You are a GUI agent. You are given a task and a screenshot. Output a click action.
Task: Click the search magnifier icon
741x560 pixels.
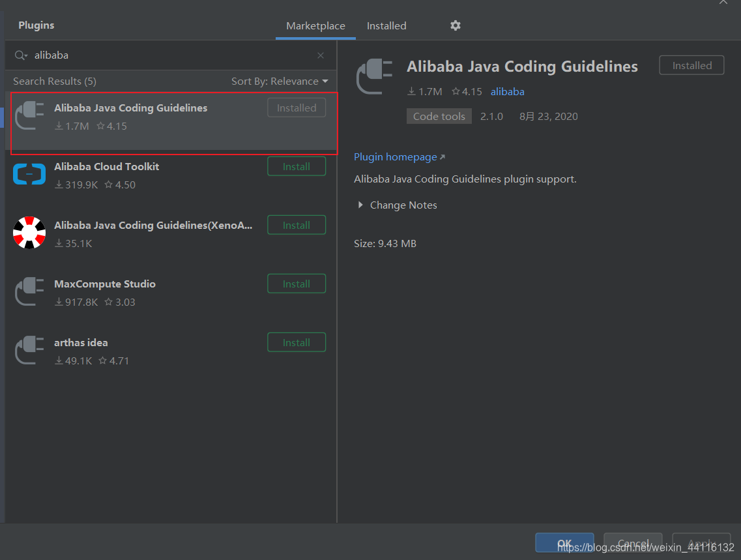tap(20, 55)
